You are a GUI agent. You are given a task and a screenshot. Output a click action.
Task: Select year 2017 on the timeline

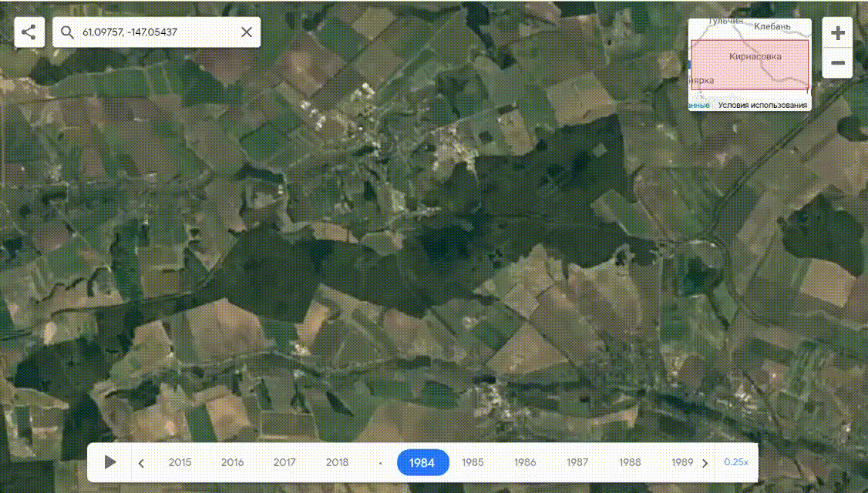point(284,462)
